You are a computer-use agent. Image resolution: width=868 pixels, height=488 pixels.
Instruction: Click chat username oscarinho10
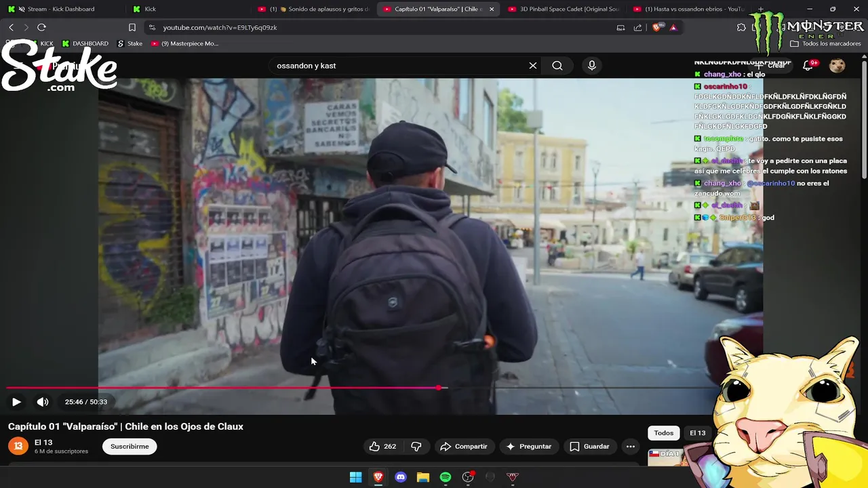click(725, 87)
